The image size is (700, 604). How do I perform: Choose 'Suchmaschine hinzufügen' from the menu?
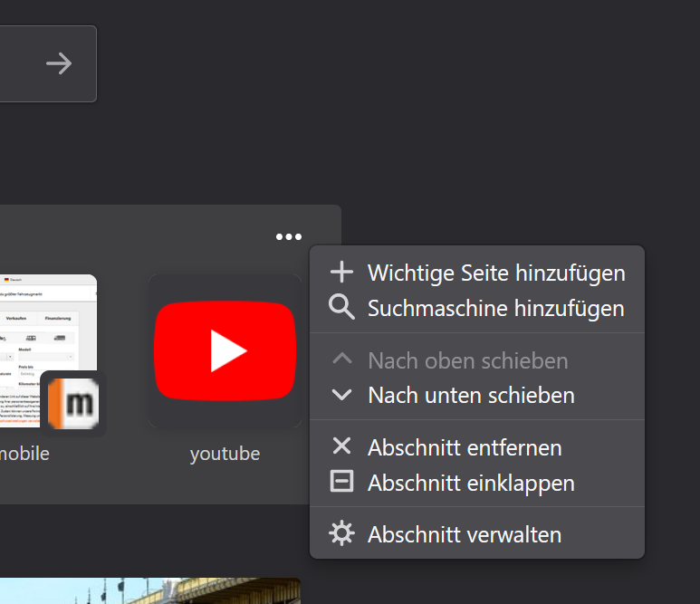click(x=477, y=308)
